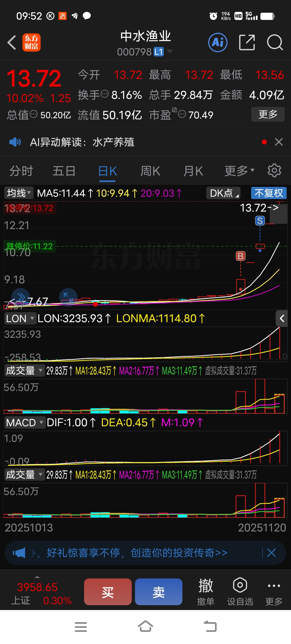Tap the MA5:11.44 moving average value
The image size is (291, 644).
[65, 193]
